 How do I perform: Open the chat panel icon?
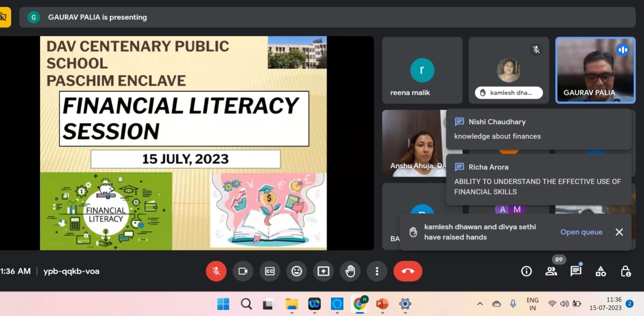click(x=576, y=271)
